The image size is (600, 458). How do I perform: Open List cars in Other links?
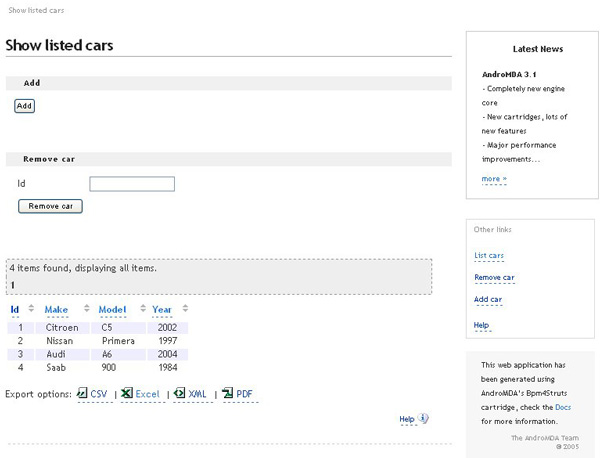click(489, 255)
